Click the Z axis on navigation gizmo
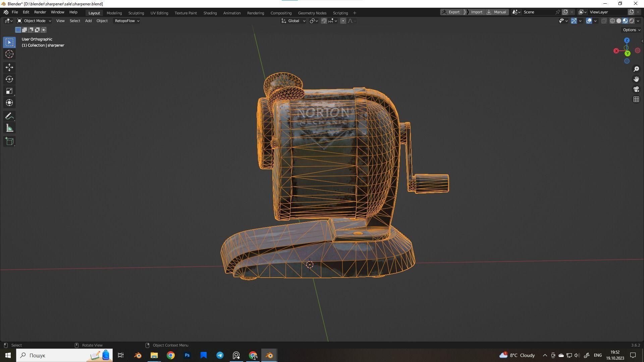Screen dimensions: 644x362 pos(627,40)
